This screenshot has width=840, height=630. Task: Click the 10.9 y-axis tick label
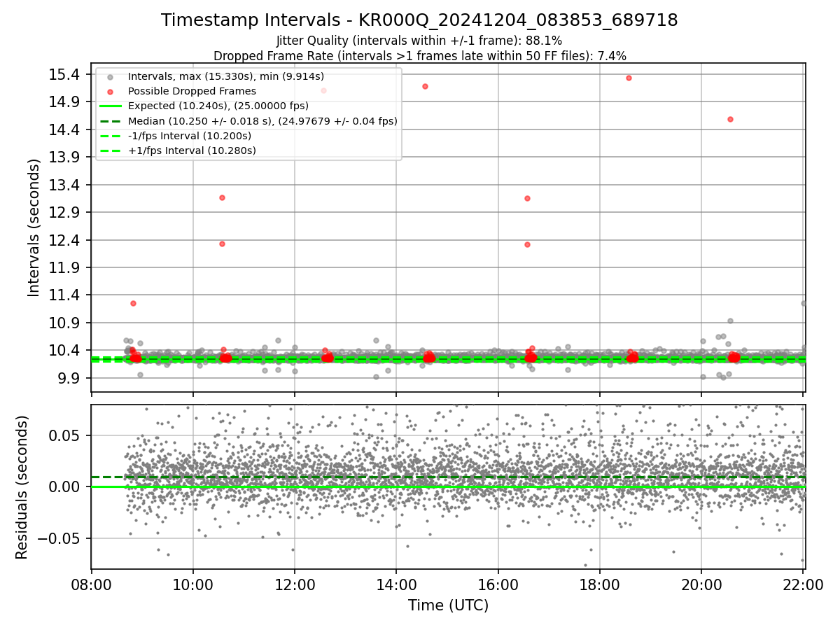[66, 323]
